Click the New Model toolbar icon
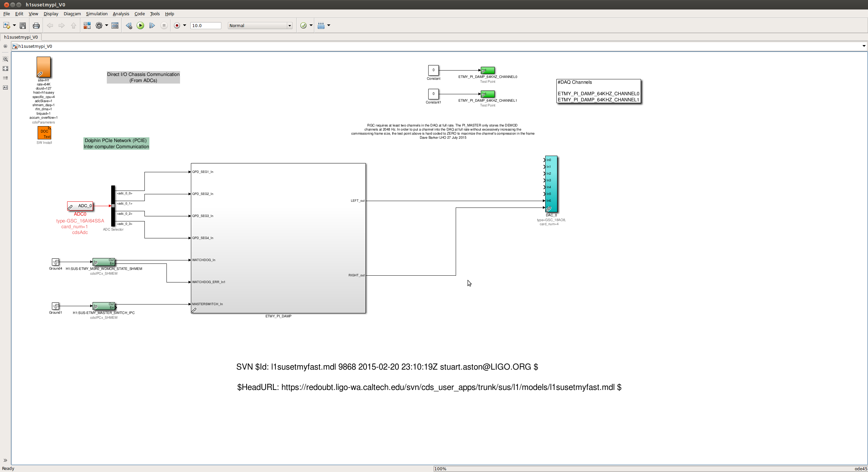Viewport: 868px width, 472px height. pyautogui.click(x=6, y=25)
